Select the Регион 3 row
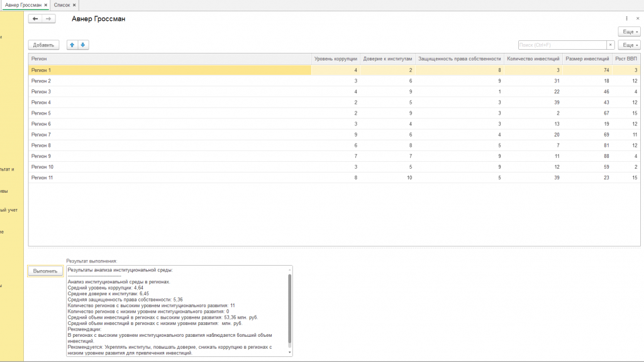This screenshot has height=362, width=644. [335, 92]
